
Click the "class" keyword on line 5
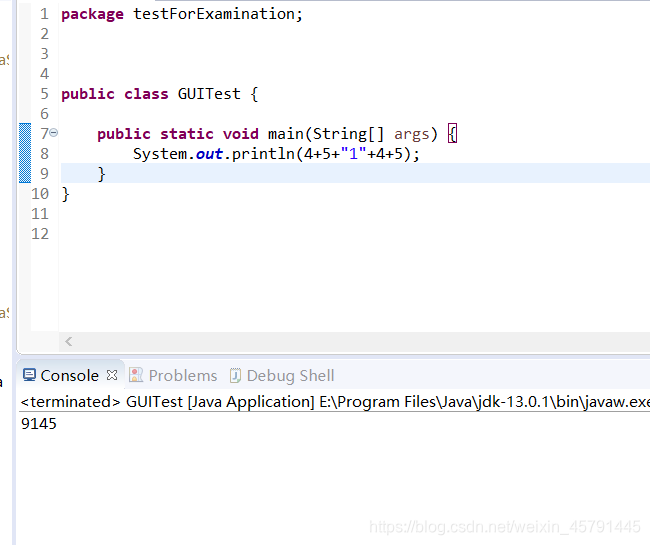(x=146, y=94)
